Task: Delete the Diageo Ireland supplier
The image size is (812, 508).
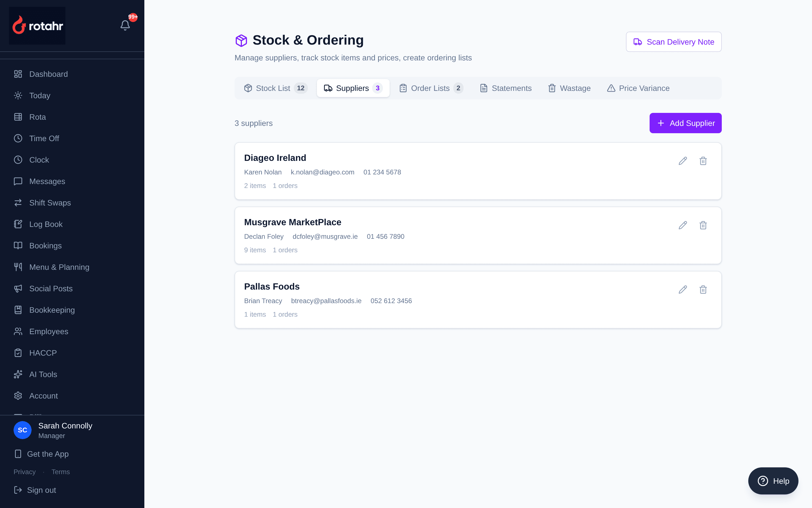Action: point(703,161)
